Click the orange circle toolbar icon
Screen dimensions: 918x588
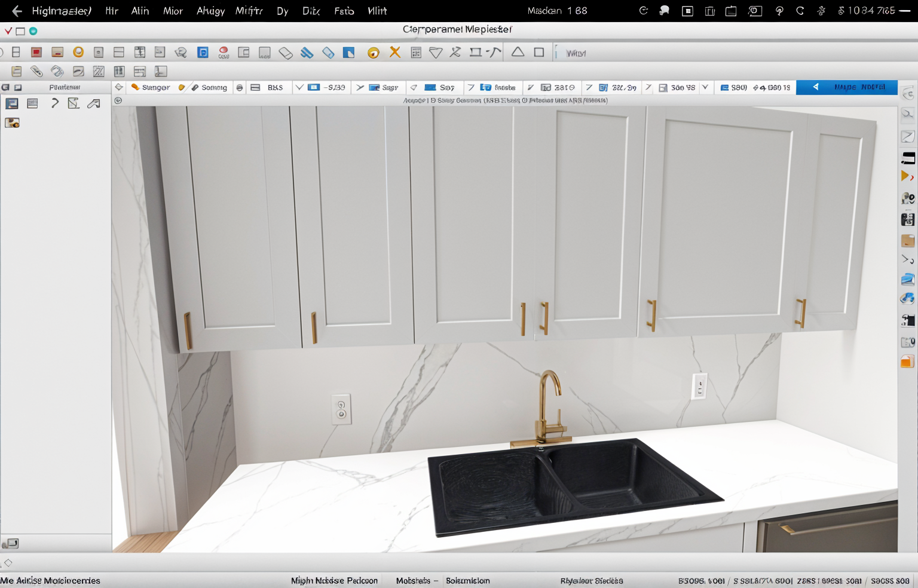click(78, 53)
